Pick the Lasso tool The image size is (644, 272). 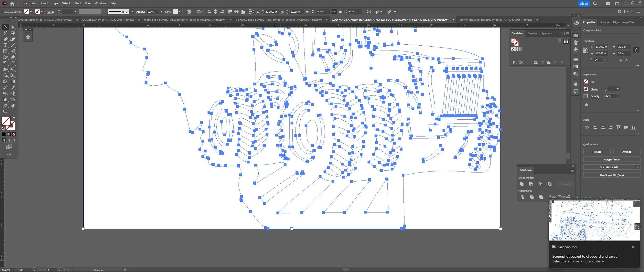[13, 33]
